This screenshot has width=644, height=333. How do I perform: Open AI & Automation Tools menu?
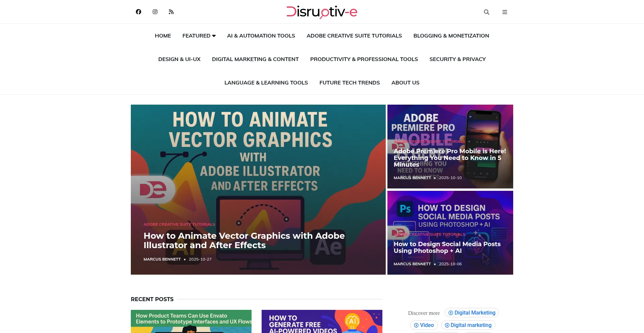[x=261, y=36]
